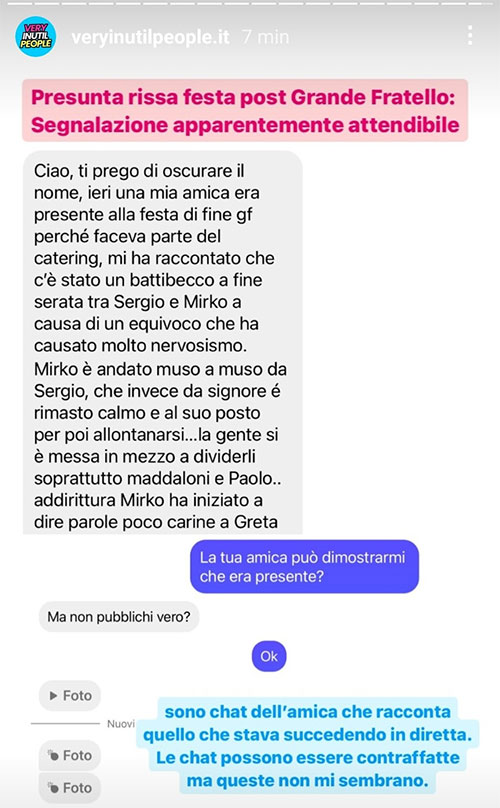Screen dimensions: 500x808
Task: Tap the veryinutilpeople.it username
Action: coord(150,38)
